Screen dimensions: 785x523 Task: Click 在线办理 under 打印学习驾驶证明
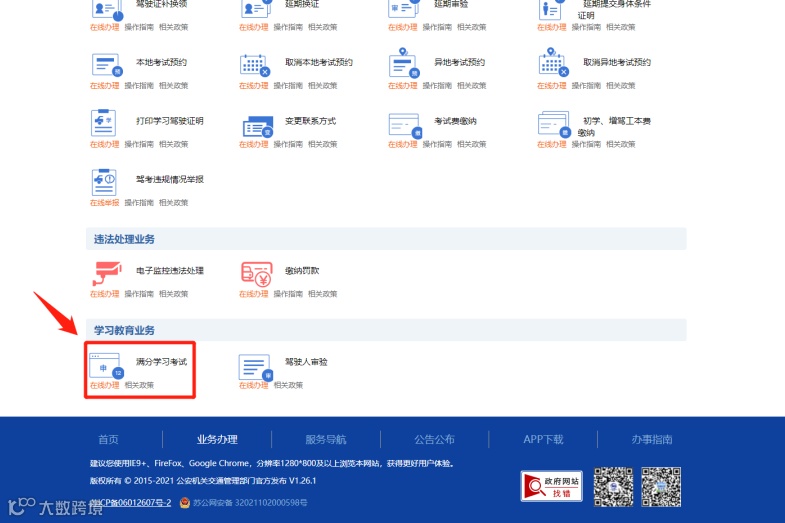coord(105,144)
